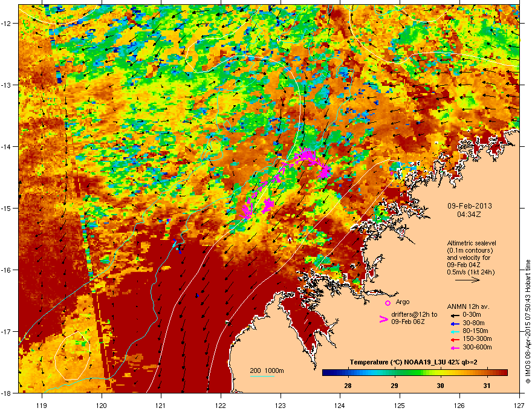Click the 'Argo' legend label
The width and height of the screenshot is (532, 411).
(x=403, y=302)
